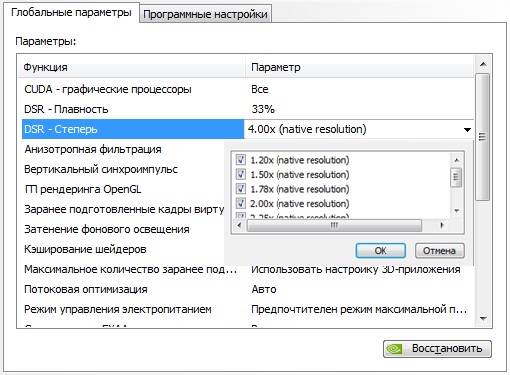Screen dimensions: 510x375
Task: Click the Использовать настройку 3D-приложения value
Action: 356,269
